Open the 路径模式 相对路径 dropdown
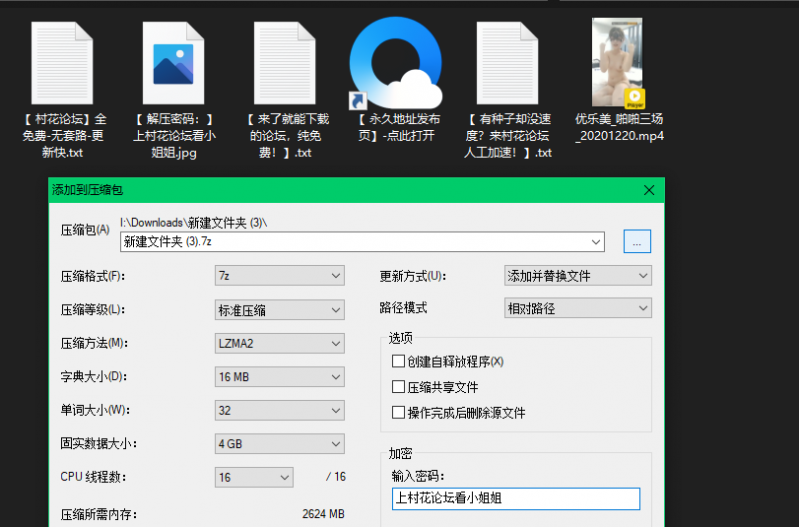The width and height of the screenshot is (799, 527). [x=577, y=308]
